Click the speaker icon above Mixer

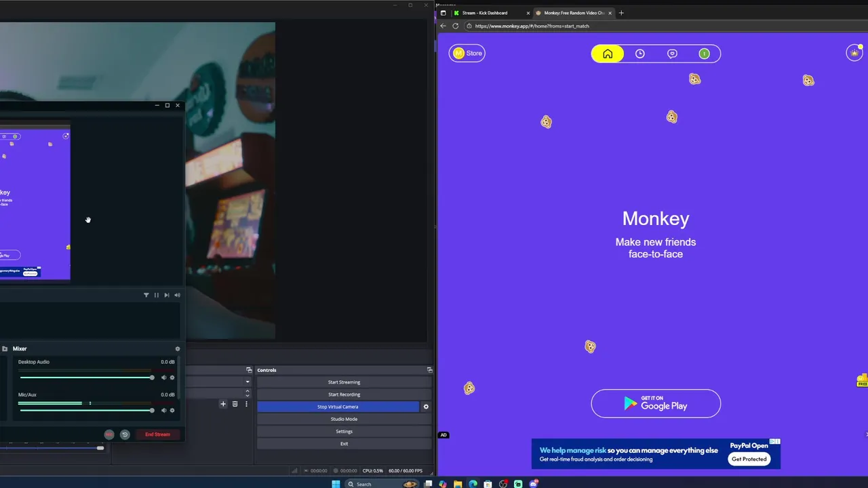point(177,295)
